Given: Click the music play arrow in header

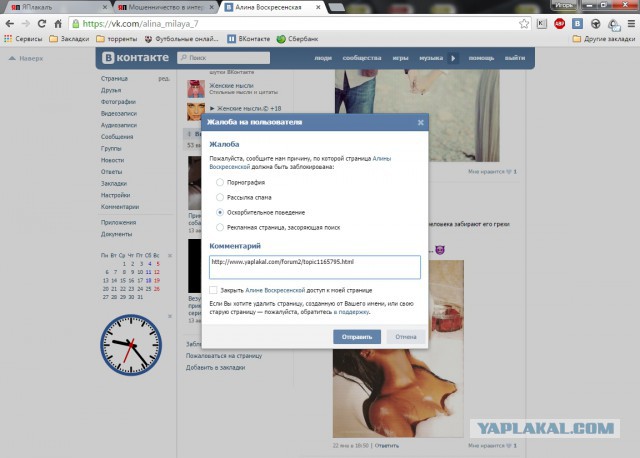Looking at the screenshot, I should (x=453, y=58).
